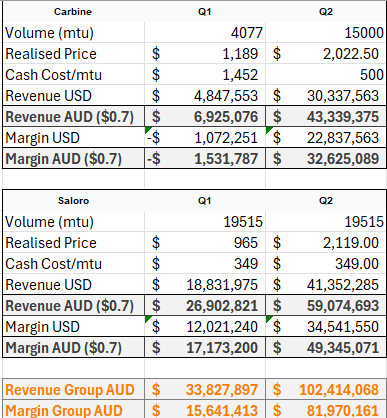
Task: Click the 33,827,897 group revenue cell
Action: (x=205, y=390)
